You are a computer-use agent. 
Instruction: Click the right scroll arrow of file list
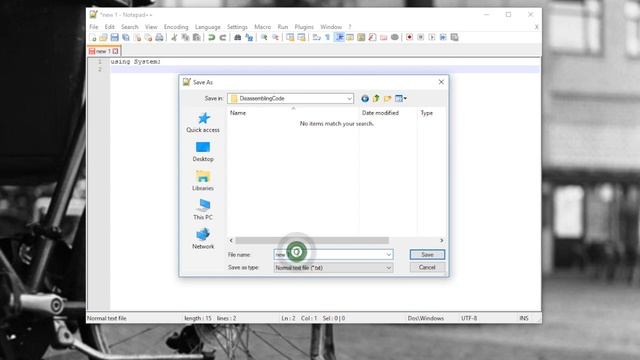pyautogui.click(x=442, y=240)
